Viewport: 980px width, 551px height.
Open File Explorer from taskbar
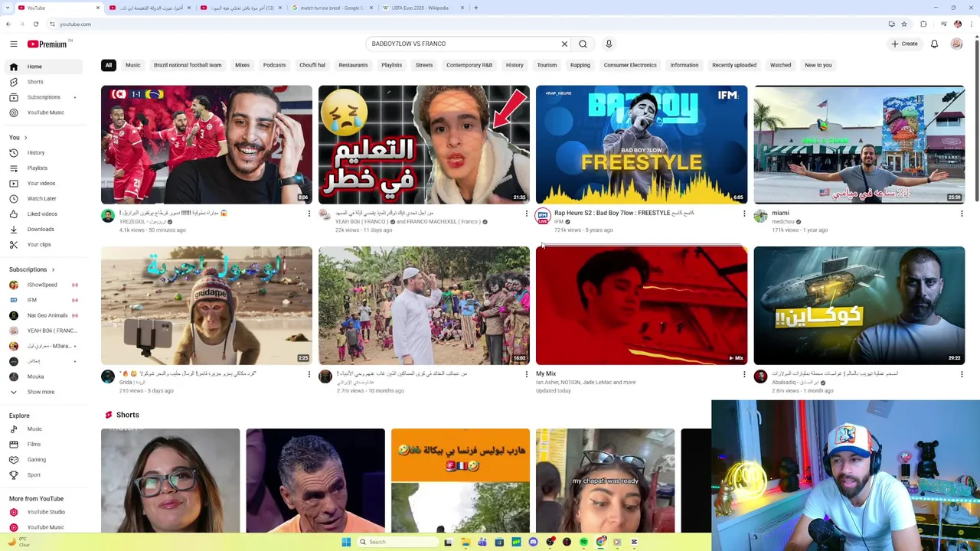(x=465, y=542)
